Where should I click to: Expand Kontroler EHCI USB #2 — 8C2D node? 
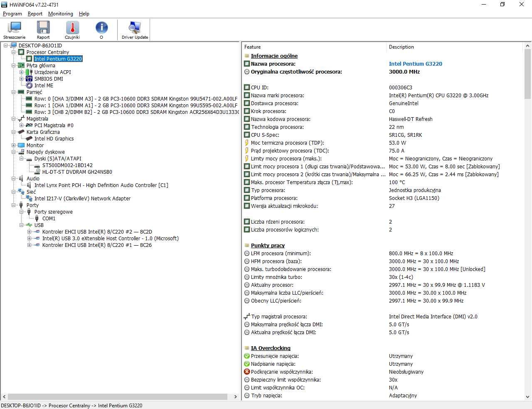pos(30,232)
